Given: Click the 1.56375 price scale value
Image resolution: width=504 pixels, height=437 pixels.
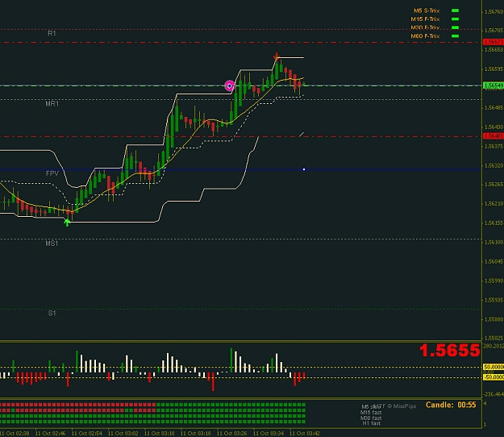Looking at the screenshot, I should (494, 146).
